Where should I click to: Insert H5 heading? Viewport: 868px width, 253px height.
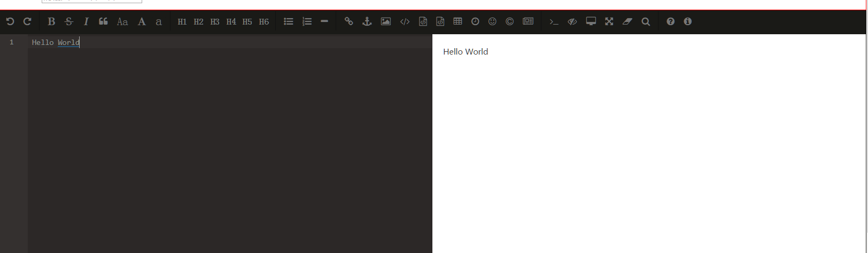tap(247, 21)
